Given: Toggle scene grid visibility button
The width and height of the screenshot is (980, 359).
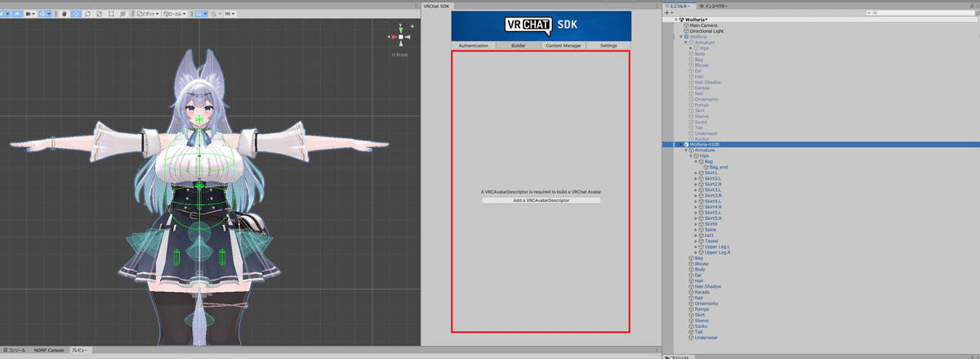Looking at the screenshot, I should [198, 14].
